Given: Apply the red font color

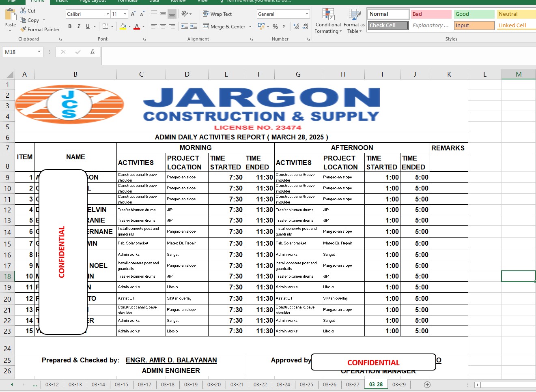Looking at the screenshot, I should [x=137, y=26].
